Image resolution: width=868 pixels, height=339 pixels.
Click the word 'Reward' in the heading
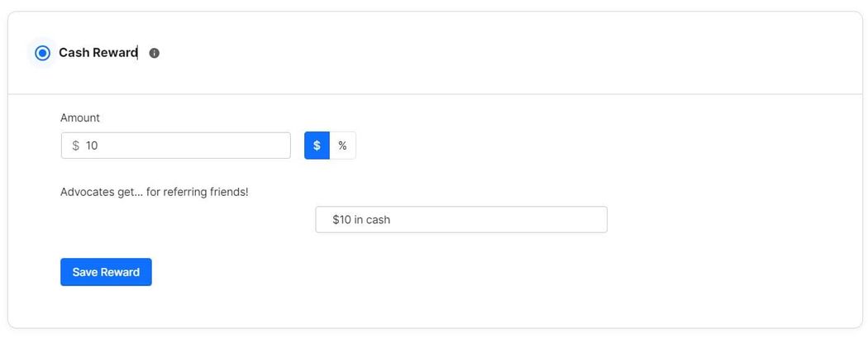coord(115,53)
